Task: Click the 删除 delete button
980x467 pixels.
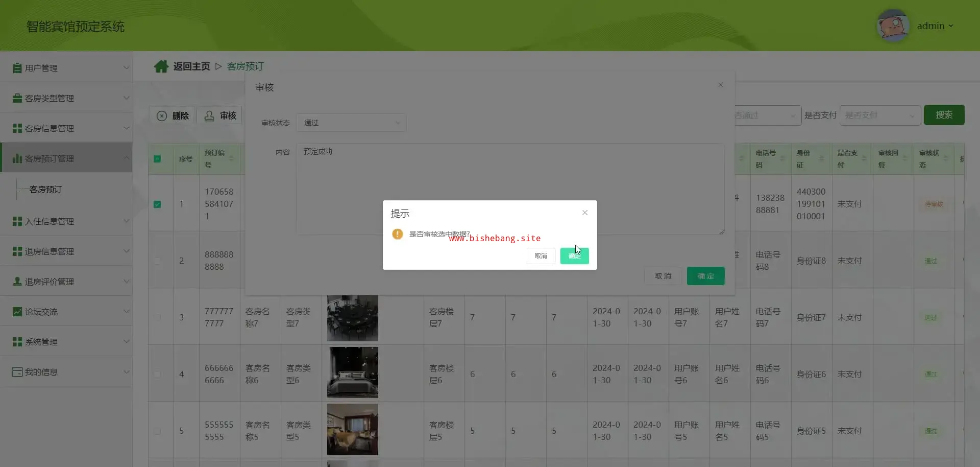Action: tap(173, 115)
